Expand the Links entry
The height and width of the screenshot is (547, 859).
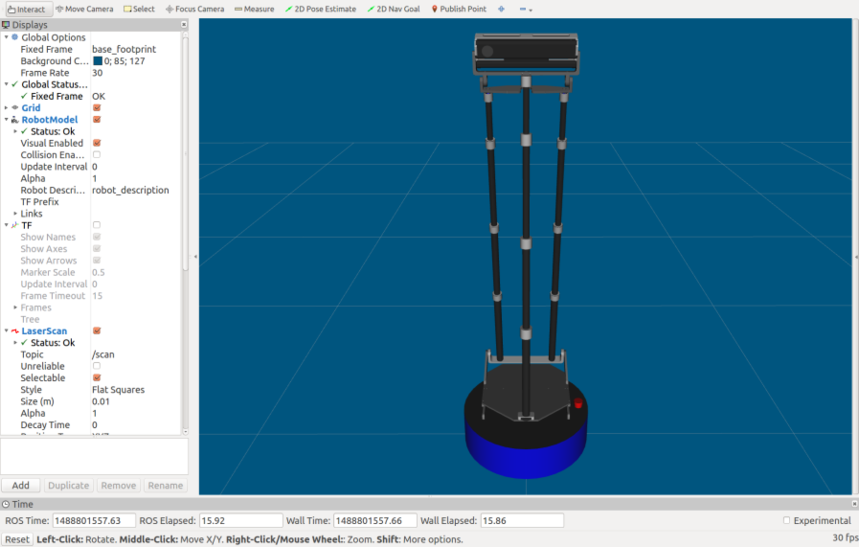tap(15, 214)
